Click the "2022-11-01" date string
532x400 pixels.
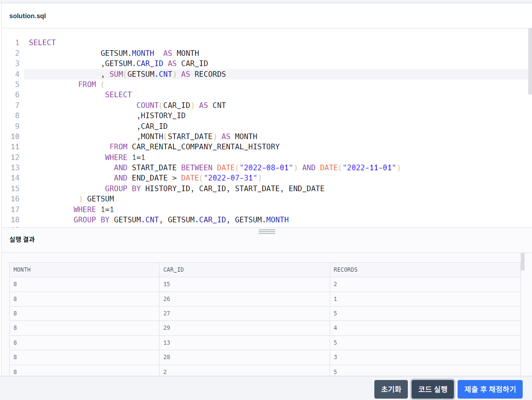click(369, 167)
